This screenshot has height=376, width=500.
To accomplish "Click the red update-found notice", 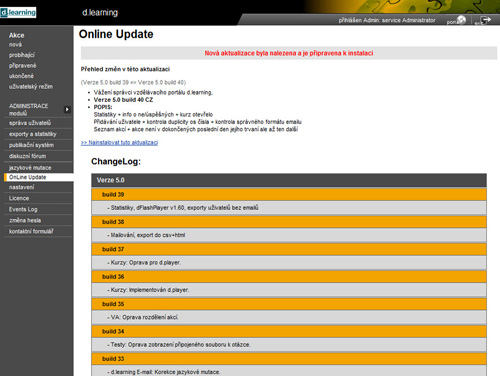I will (x=289, y=53).
